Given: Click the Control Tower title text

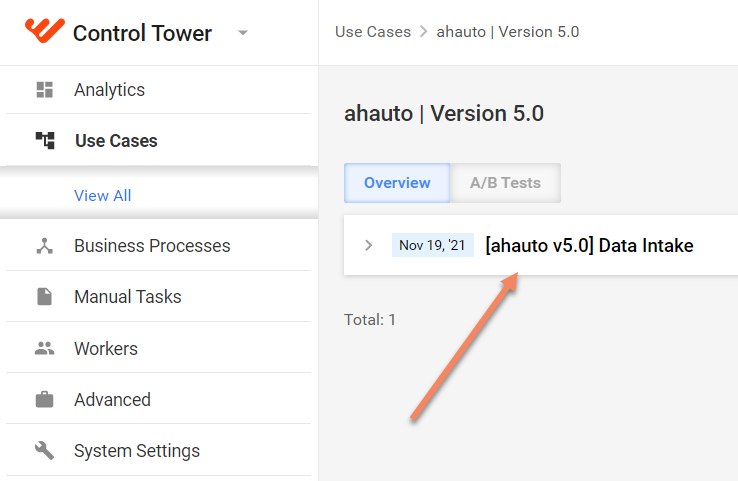Looking at the screenshot, I should [x=142, y=33].
